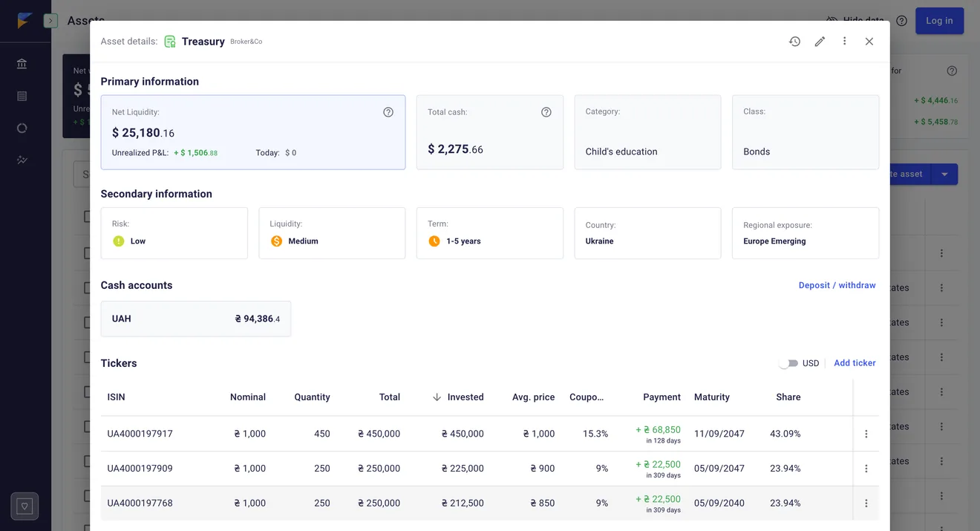
Task: Click payment + ₴ 68,850 value
Action: pos(658,430)
